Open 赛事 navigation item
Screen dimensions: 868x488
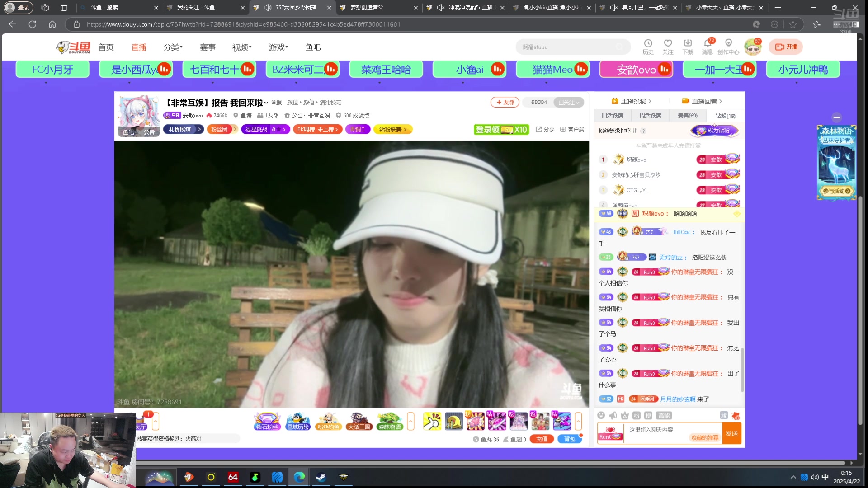[x=208, y=47]
